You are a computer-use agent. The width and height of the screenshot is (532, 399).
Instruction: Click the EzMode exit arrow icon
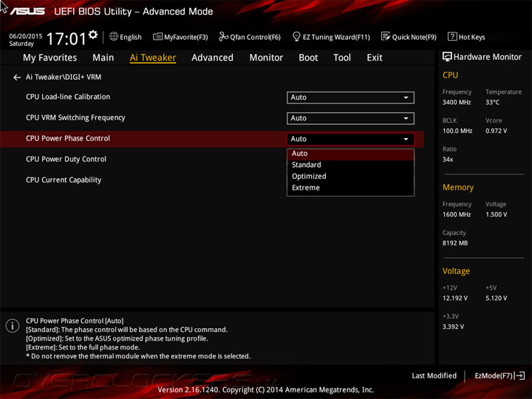tap(520, 375)
